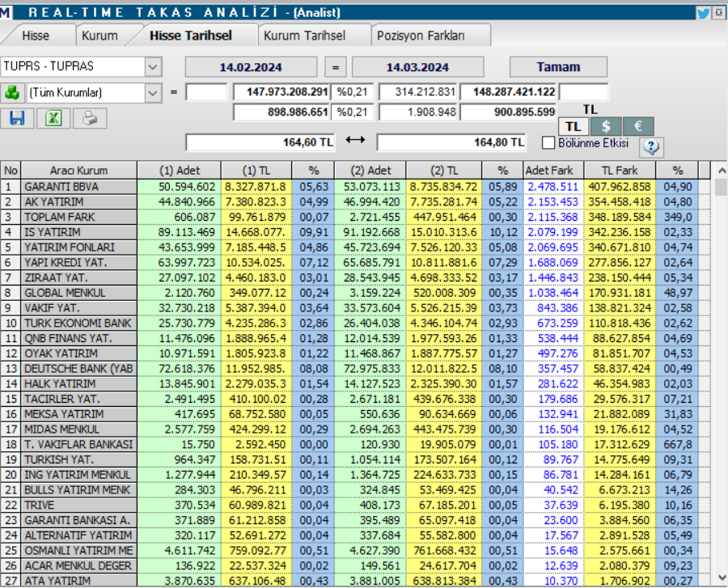Open help with the question mark icon
728x588 pixels.
pyautogui.click(x=652, y=146)
